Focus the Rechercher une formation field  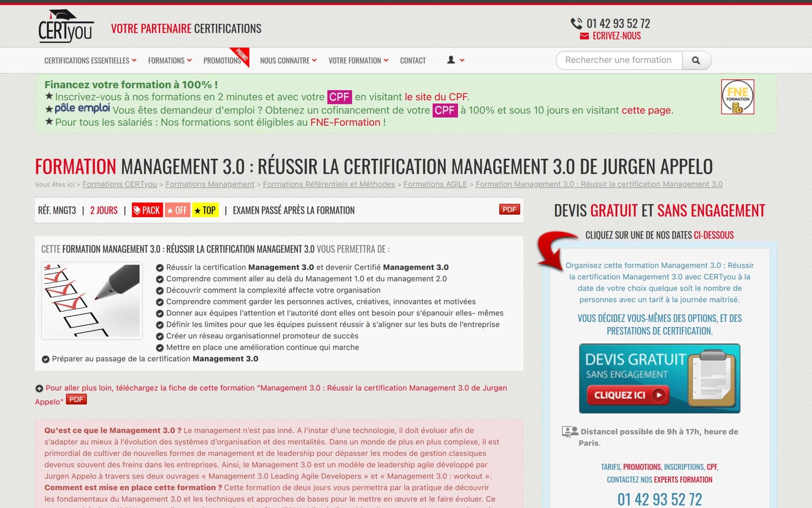point(619,60)
